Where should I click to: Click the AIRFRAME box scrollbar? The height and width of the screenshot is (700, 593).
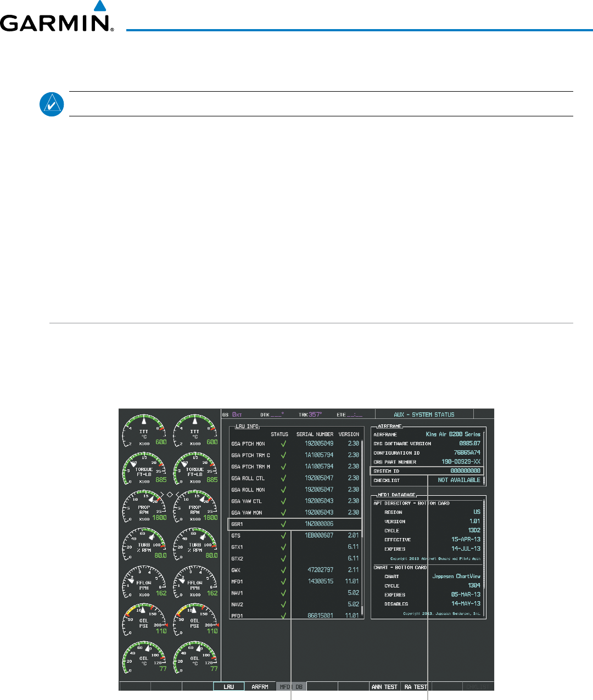pos(484,457)
